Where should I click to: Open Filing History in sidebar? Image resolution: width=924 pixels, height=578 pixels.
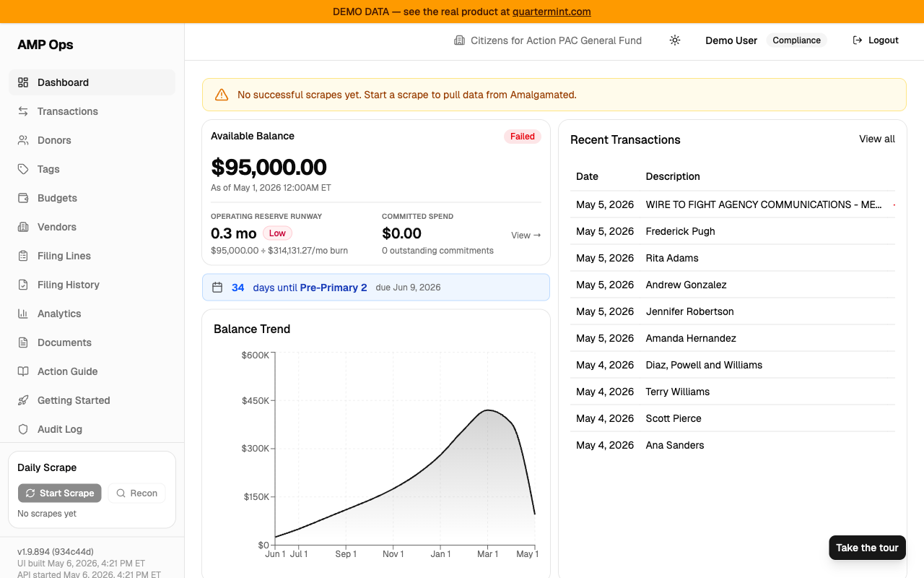click(92, 285)
